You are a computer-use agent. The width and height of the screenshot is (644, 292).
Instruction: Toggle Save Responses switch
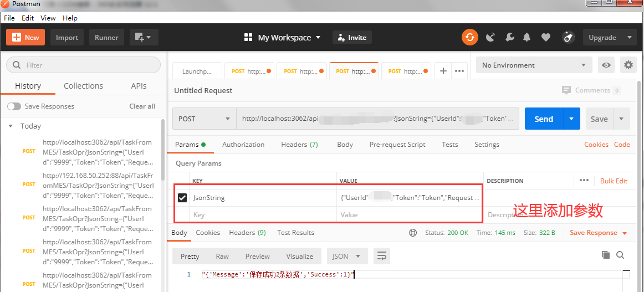[x=14, y=106]
